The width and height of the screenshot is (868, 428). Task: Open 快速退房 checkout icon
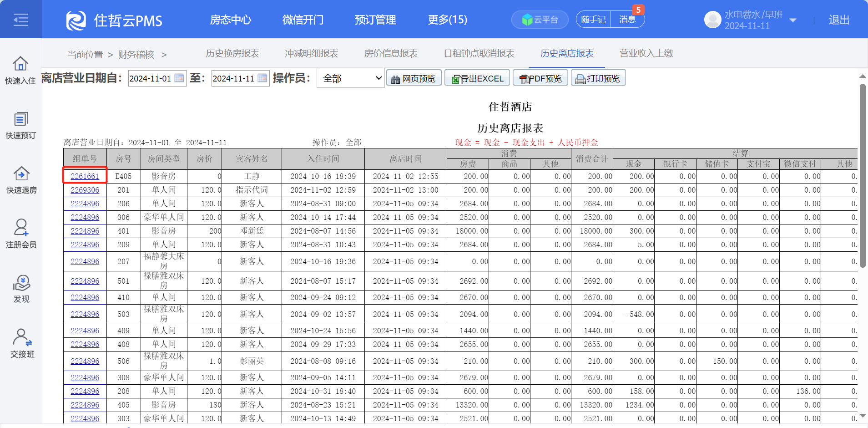click(21, 173)
